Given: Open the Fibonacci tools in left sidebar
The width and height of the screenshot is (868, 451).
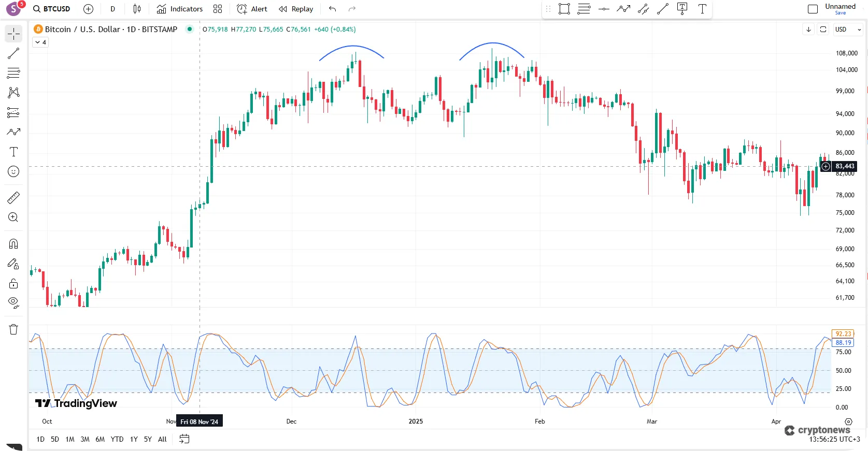Looking at the screenshot, I should 13,73.
